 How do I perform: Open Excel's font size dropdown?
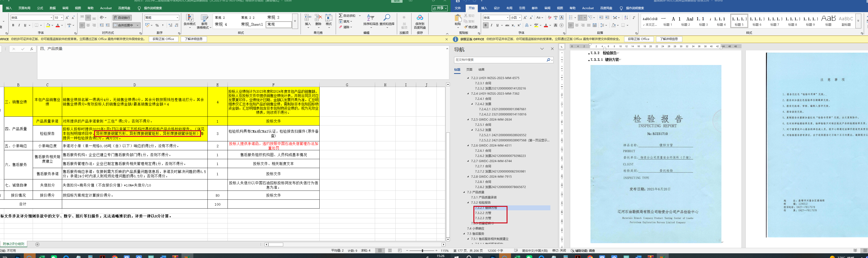point(62,18)
